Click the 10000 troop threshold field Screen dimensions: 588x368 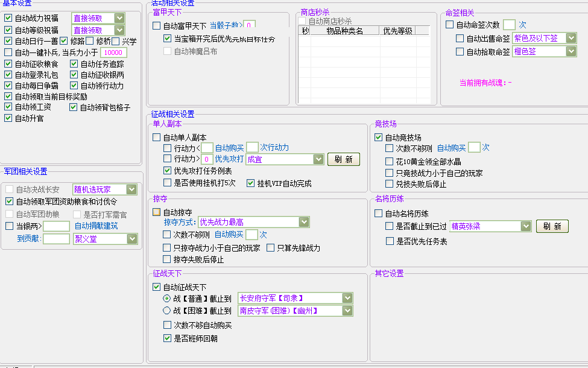(x=113, y=52)
